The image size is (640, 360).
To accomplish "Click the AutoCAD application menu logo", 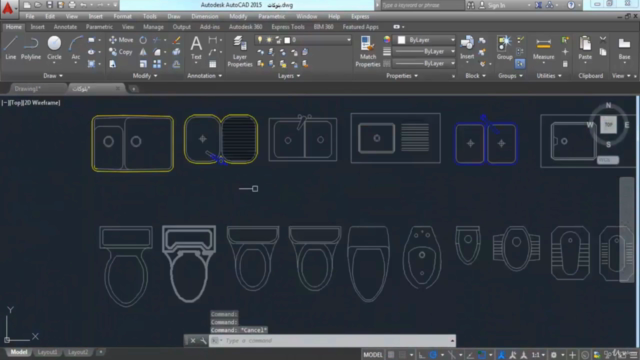I will [8, 8].
